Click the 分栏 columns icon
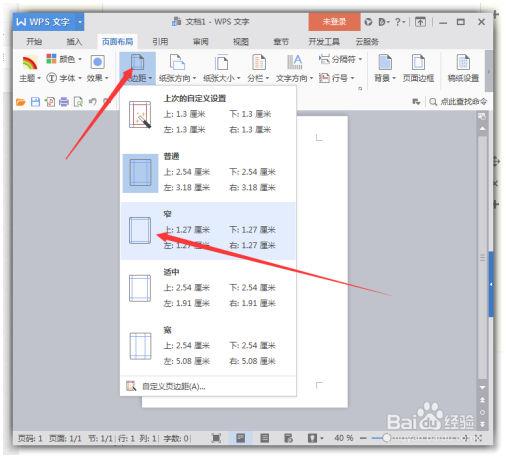Viewport: 506px width, 458px height. (258, 62)
